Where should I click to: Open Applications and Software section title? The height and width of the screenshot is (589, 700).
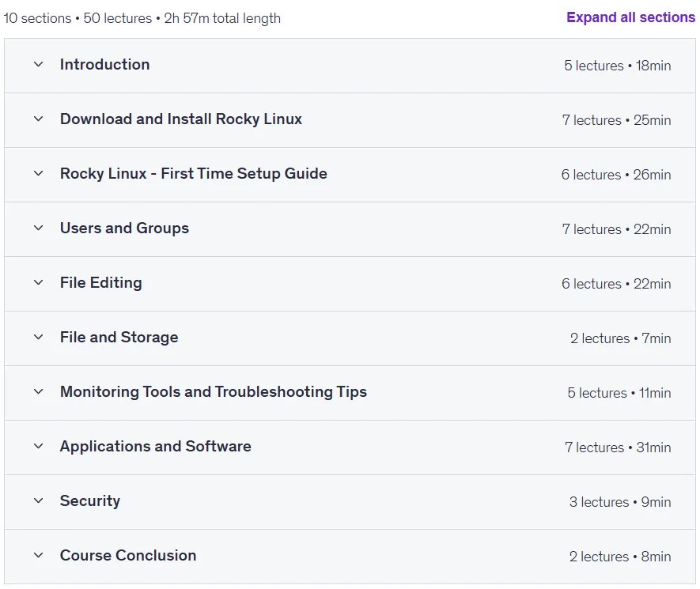(155, 446)
